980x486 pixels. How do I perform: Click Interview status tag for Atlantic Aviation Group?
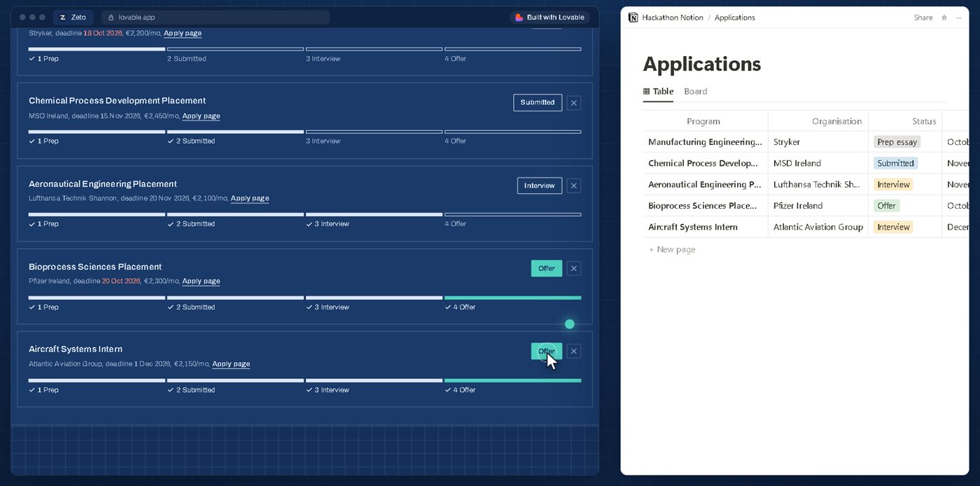point(893,227)
